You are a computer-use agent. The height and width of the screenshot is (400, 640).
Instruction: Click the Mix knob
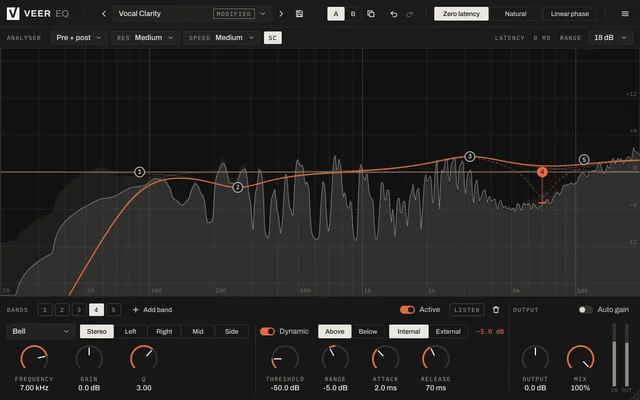coord(580,359)
